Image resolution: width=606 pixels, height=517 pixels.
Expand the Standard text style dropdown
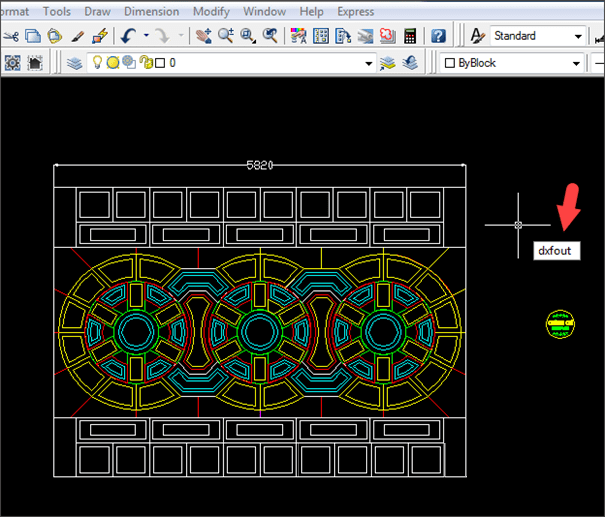coord(578,37)
